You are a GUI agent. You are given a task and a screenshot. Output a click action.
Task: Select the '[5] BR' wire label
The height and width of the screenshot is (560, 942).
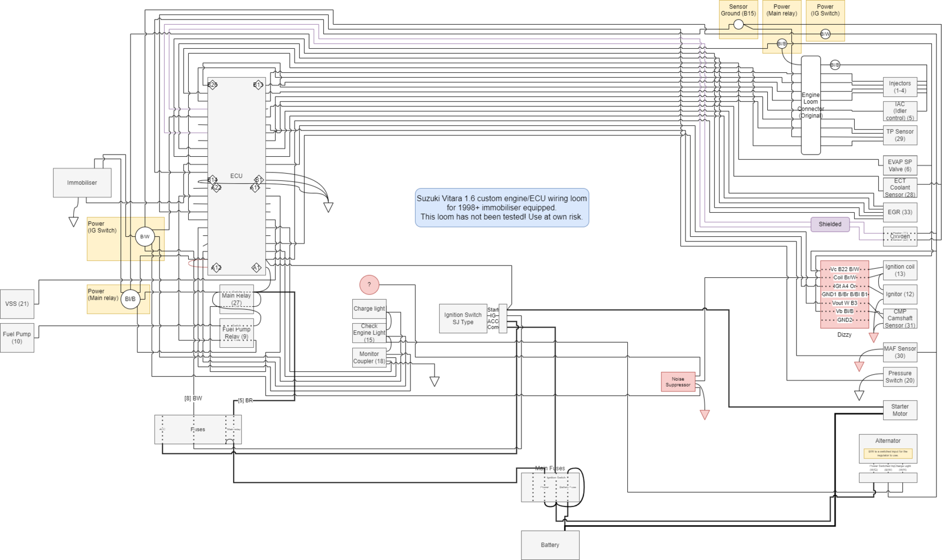245,401
